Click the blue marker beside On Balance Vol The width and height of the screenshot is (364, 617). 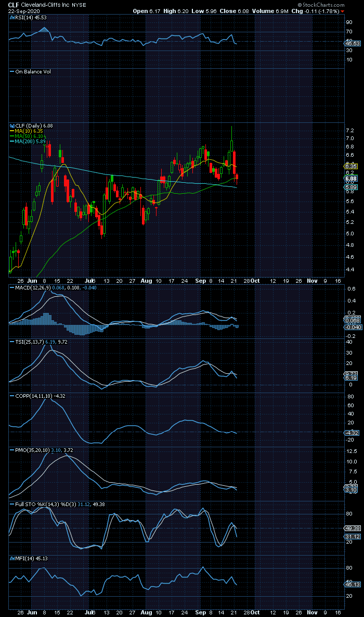(x=12, y=72)
